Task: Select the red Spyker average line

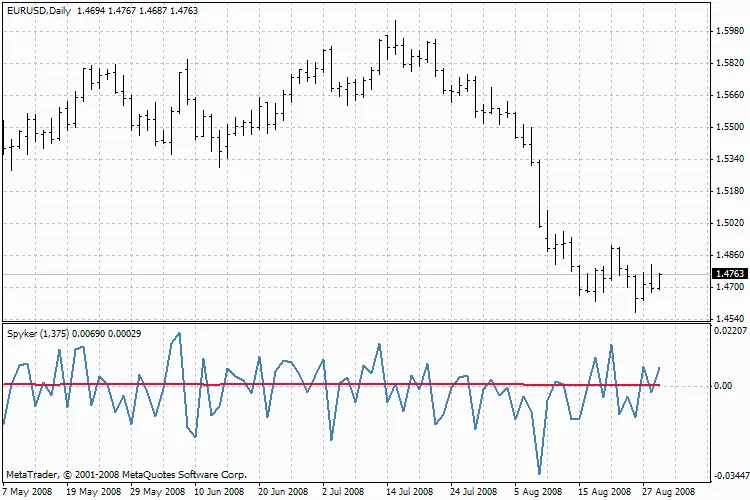Action: pos(300,384)
